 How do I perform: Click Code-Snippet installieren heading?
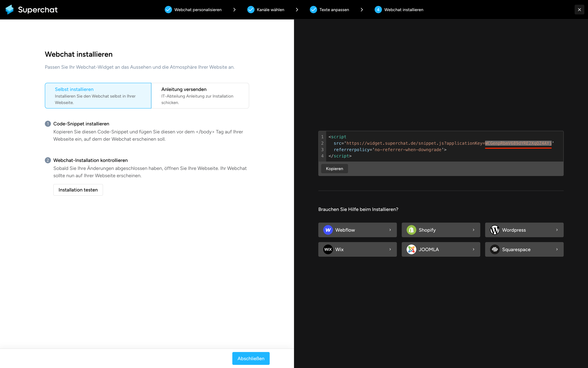(81, 124)
